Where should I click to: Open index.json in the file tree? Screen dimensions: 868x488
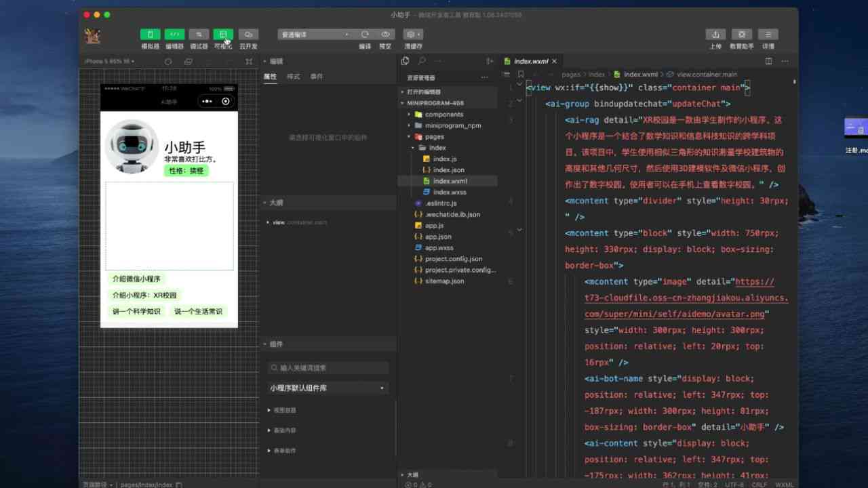(x=448, y=170)
